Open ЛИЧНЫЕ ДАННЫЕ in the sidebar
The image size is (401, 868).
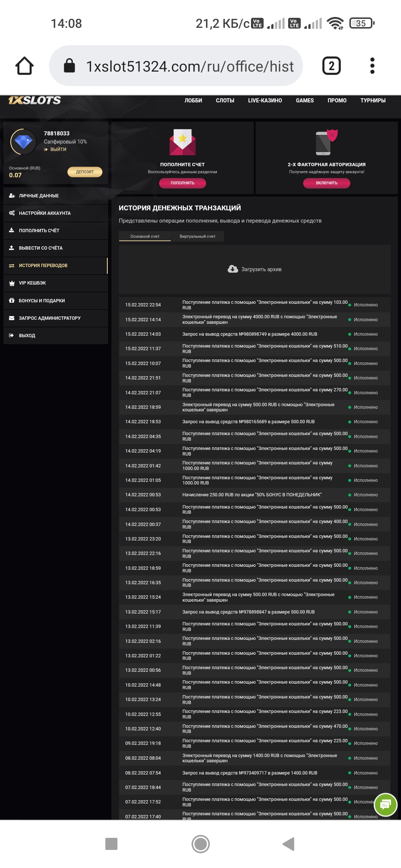pyautogui.click(x=56, y=195)
